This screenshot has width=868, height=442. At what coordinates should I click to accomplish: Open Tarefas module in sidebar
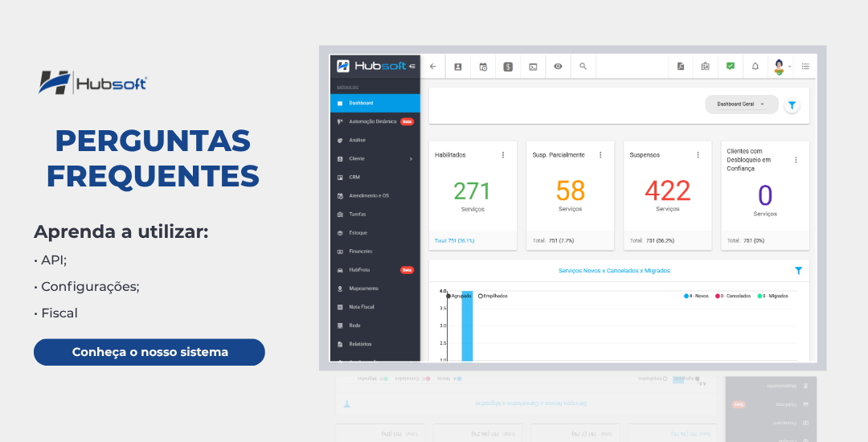[375, 214]
